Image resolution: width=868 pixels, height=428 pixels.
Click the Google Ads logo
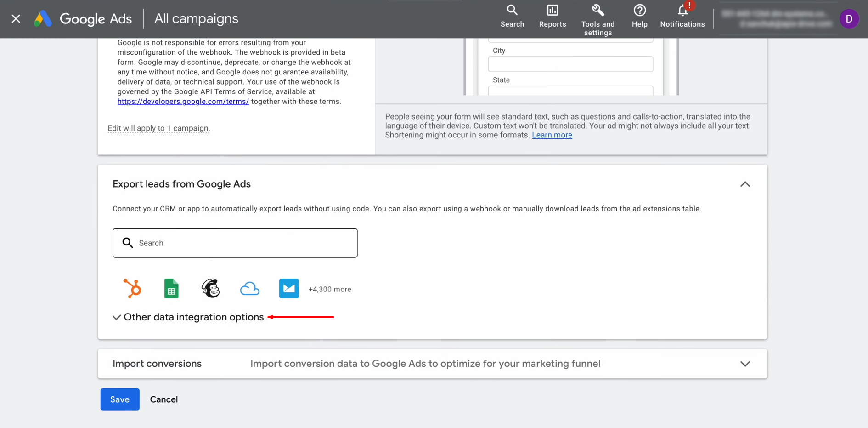point(83,18)
